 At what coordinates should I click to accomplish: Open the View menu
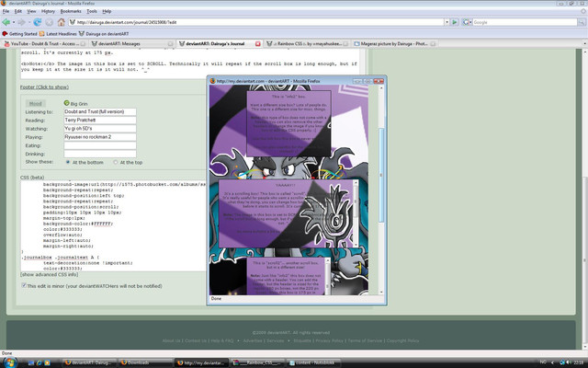pyautogui.click(x=31, y=11)
